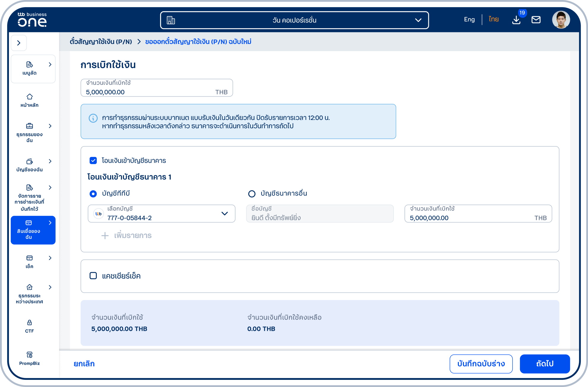Select the บัญชีธนาคารอื่น radio option

click(252, 194)
